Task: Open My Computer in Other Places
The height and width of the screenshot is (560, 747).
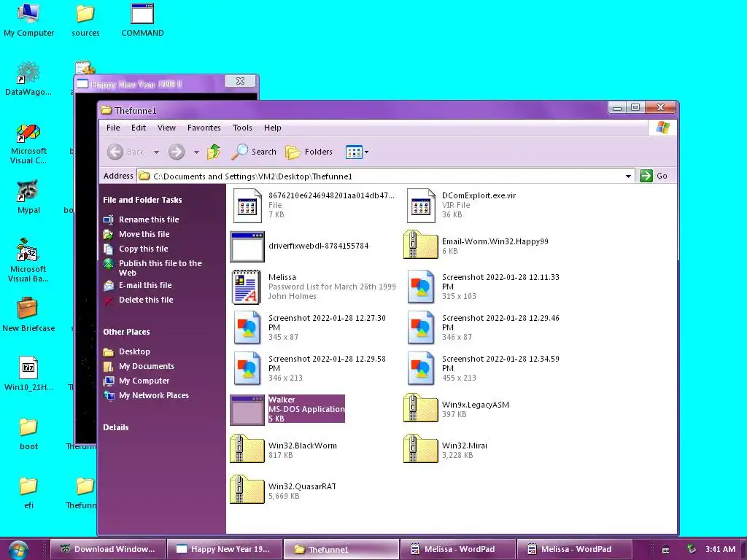Action: tap(144, 381)
